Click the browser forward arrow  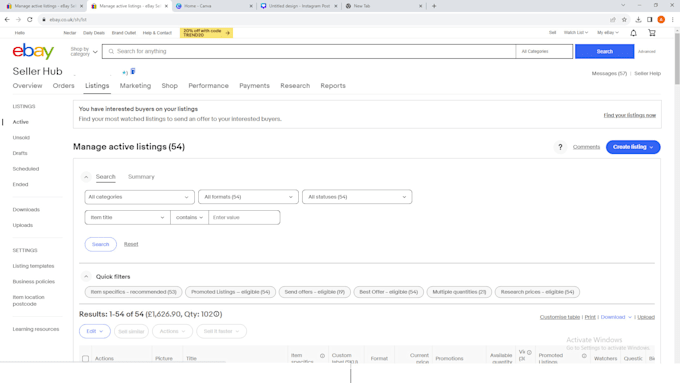(18, 20)
